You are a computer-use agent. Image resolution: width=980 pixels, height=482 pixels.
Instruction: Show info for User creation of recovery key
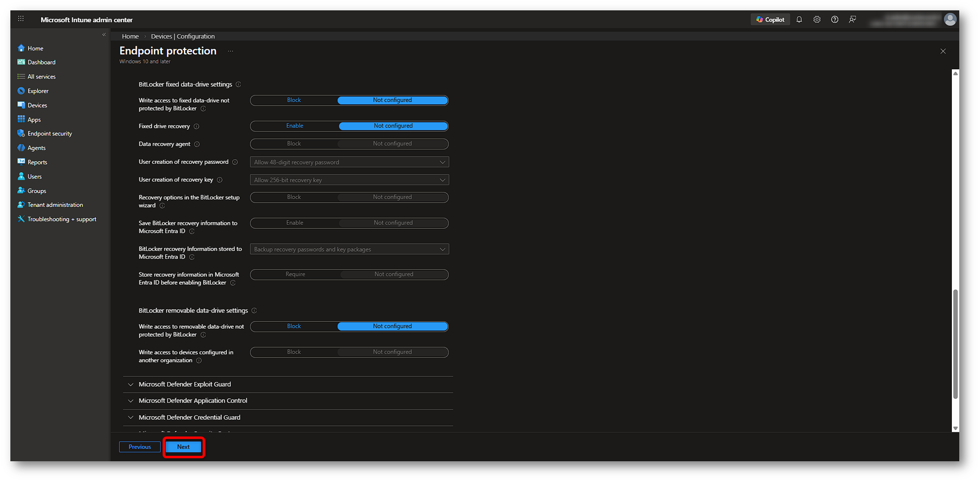tap(220, 180)
